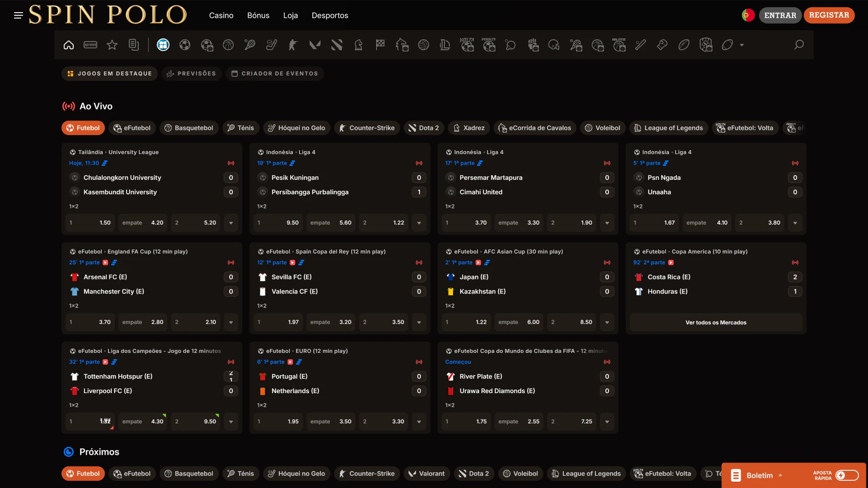Select the football icon in sports bar
868x488 pixels.
tap(185, 45)
